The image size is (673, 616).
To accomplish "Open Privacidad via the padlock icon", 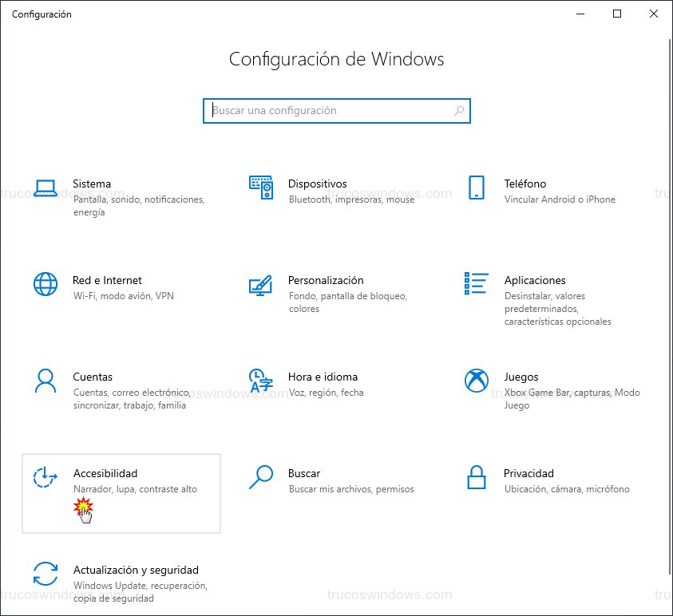I will 477,477.
